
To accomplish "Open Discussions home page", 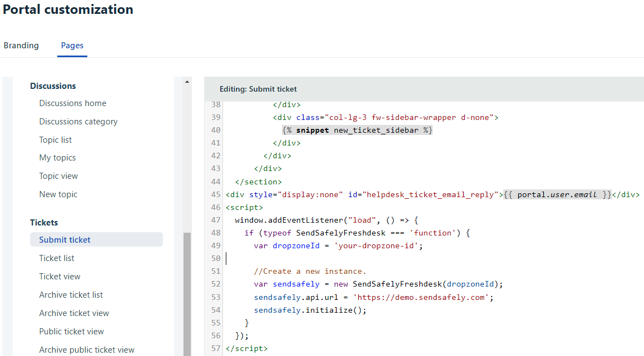I will click(x=73, y=103).
